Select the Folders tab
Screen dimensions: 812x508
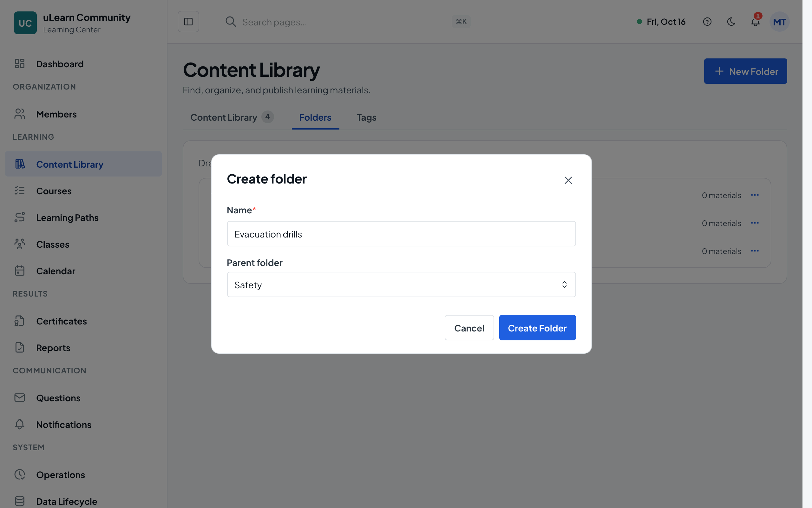pos(315,117)
